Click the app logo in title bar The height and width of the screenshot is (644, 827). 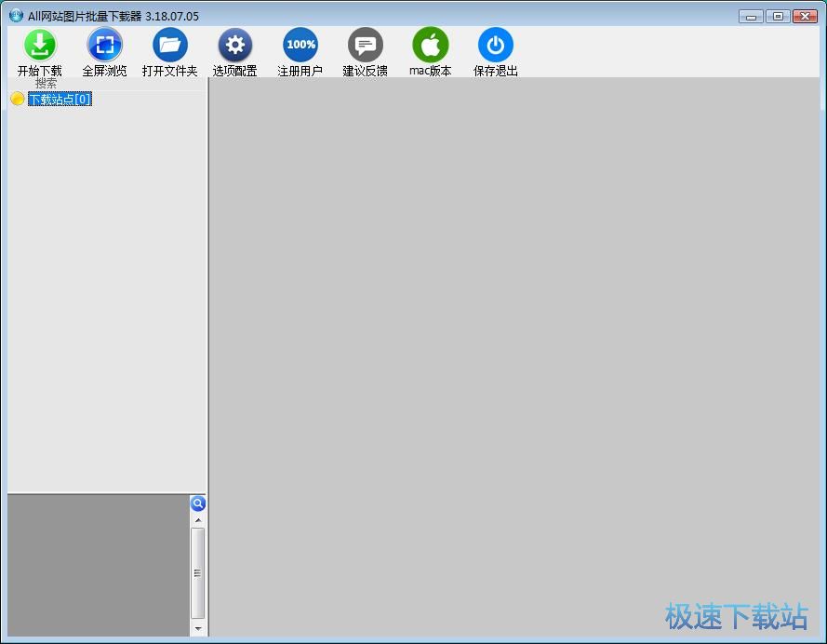point(16,15)
